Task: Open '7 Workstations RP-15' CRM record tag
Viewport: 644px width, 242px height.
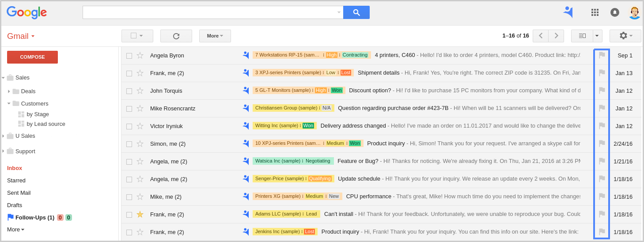Action: tap(287, 55)
